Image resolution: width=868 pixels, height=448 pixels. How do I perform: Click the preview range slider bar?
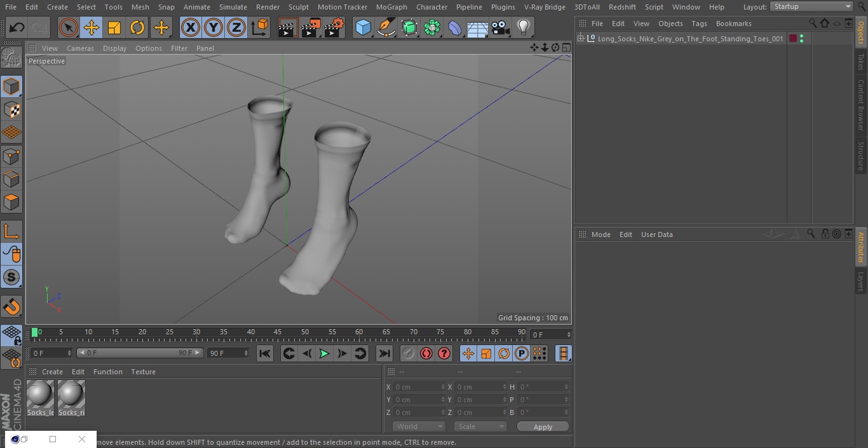(x=140, y=353)
